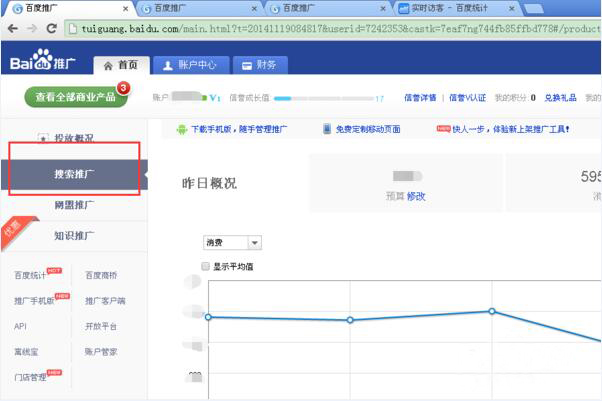Click the card icon on 财务 tab
The height and width of the screenshot is (401, 602).
point(247,66)
